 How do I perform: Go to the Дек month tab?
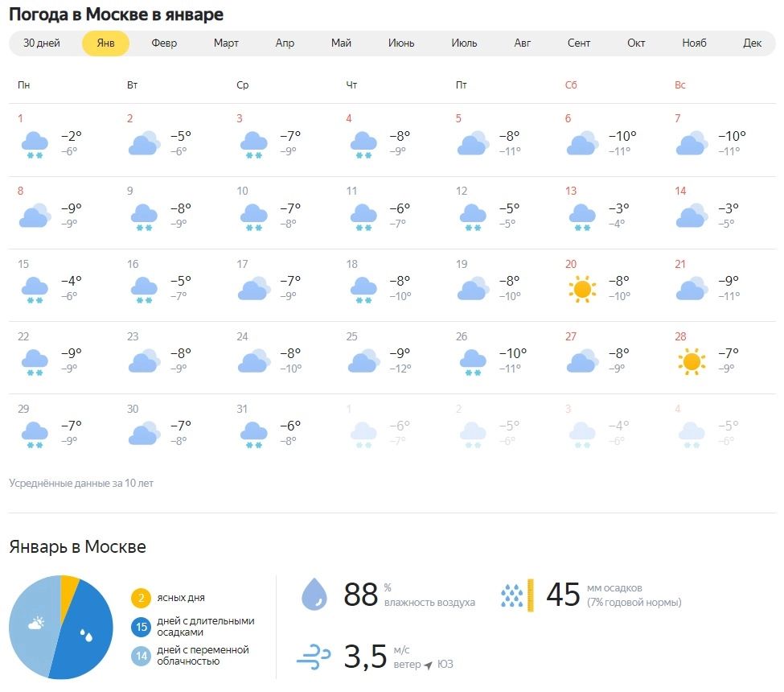[x=752, y=43]
